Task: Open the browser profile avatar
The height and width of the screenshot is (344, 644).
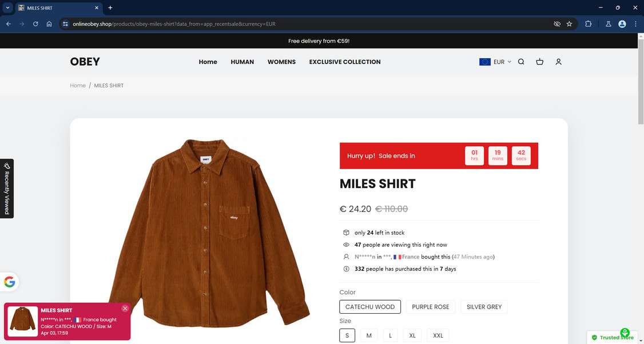Action: point(622,24)
